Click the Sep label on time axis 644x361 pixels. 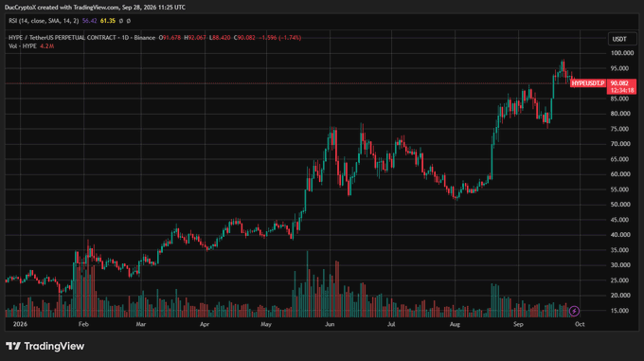[518, 324]
